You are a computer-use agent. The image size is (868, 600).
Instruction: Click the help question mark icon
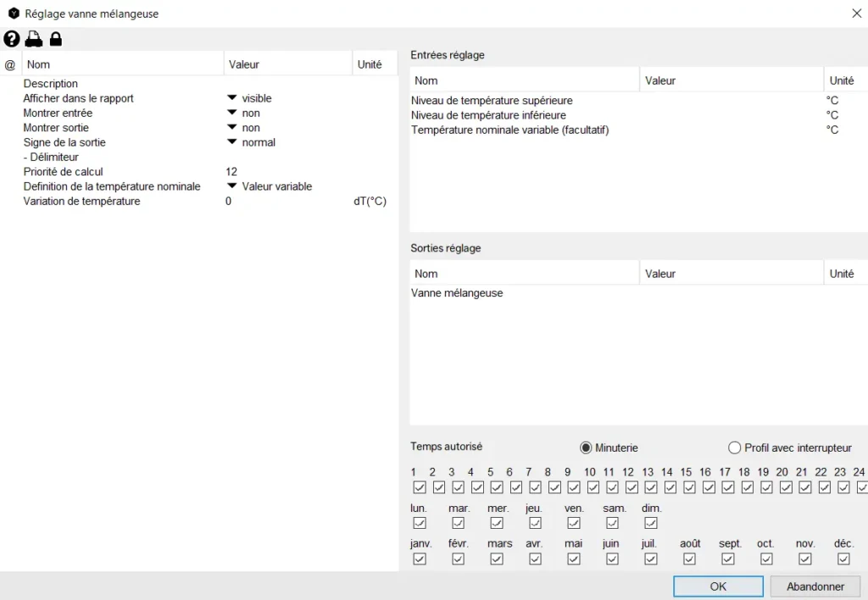click(x=11, y=39)
